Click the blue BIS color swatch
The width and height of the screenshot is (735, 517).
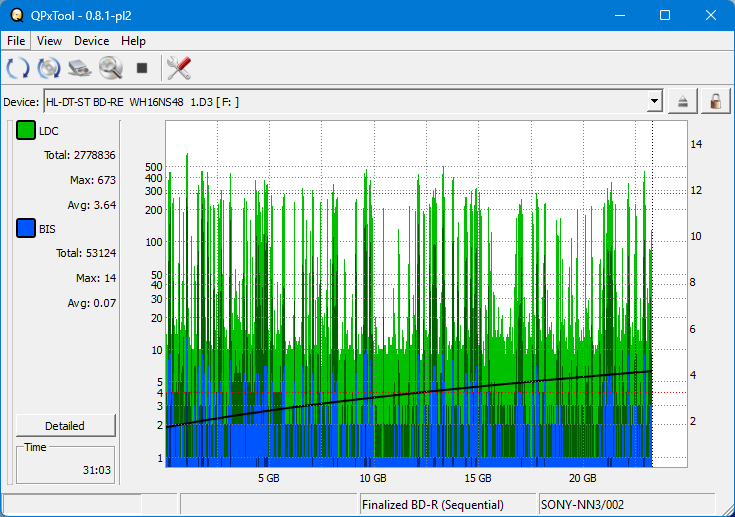(26, 228)
